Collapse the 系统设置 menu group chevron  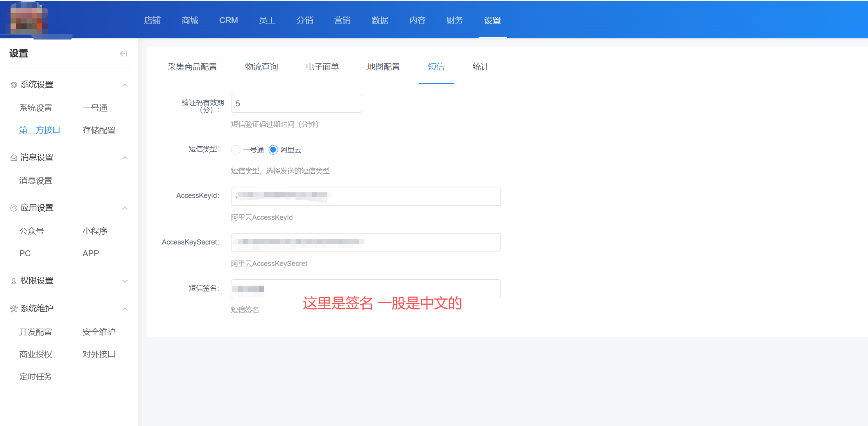pos(125,85)
